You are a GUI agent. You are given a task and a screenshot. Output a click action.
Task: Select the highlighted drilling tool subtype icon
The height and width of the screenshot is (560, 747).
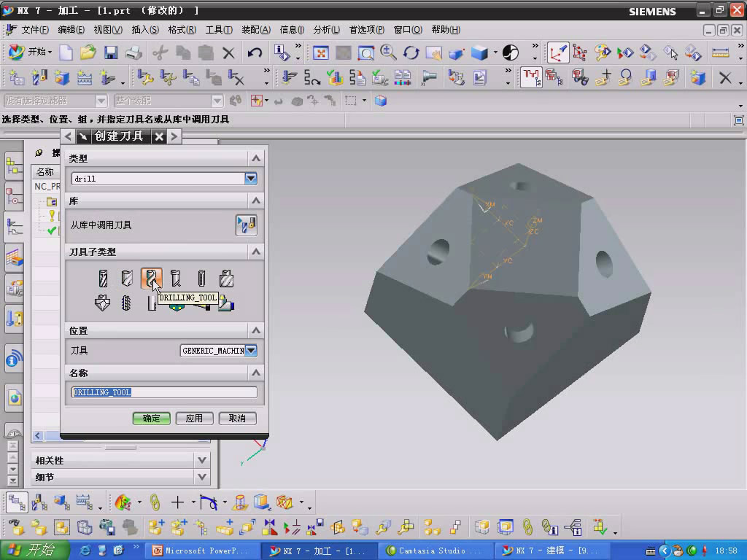[x=152, y=279]
